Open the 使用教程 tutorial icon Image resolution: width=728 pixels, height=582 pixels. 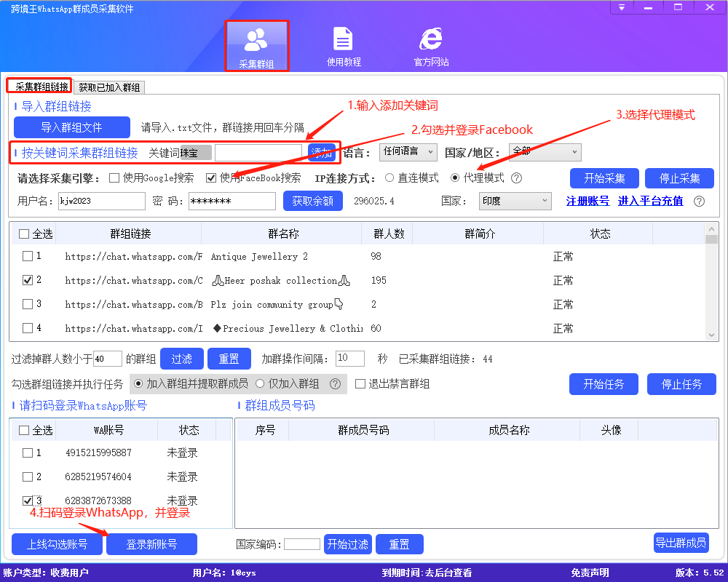(343, 45)
